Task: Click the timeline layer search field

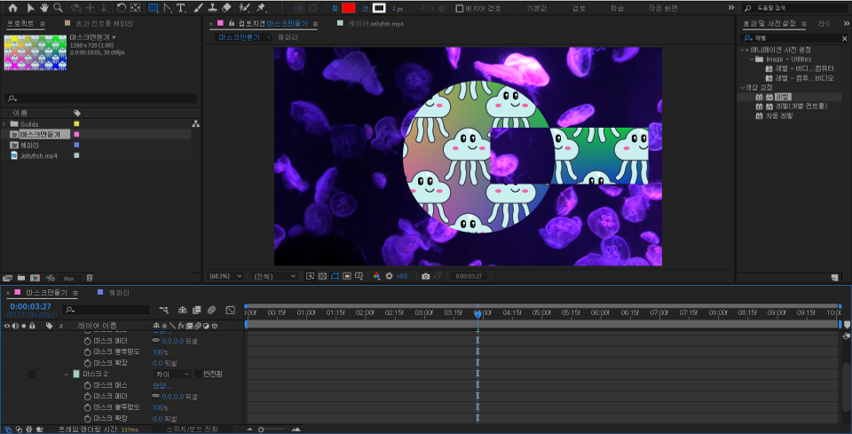Action: point(106,310)
